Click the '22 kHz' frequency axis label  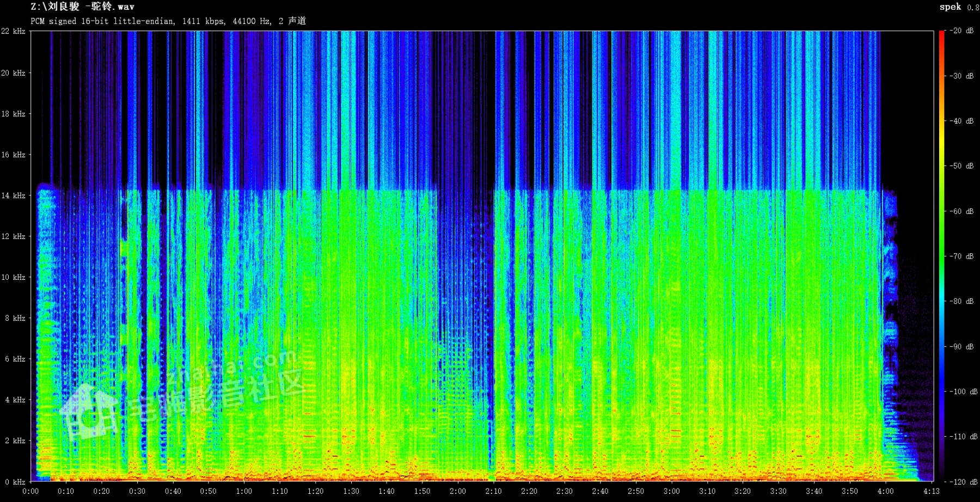click(x=13, y=31)
